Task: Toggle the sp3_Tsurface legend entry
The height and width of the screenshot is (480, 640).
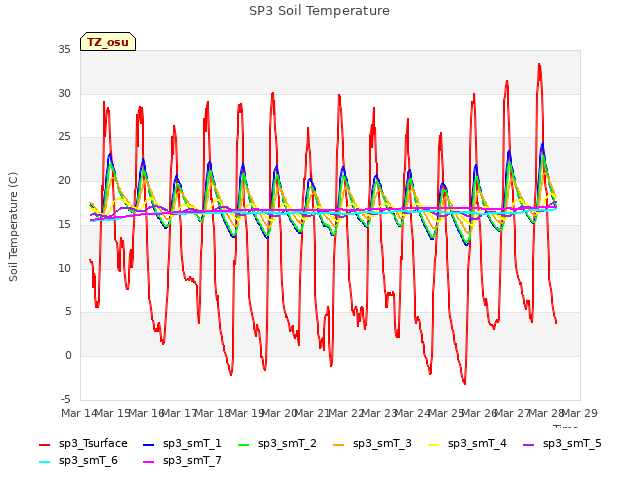Action: (x=83, y=444)
